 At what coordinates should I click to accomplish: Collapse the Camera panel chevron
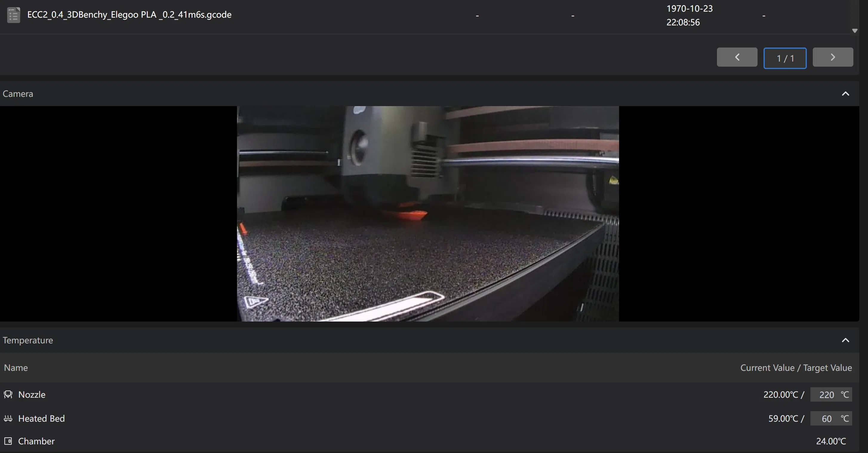click(845, 94)
